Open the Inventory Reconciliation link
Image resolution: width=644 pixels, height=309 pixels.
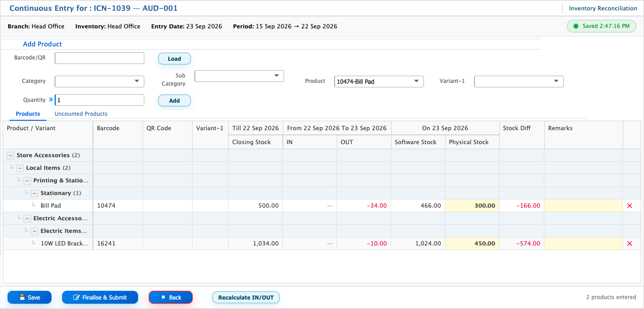603,9
